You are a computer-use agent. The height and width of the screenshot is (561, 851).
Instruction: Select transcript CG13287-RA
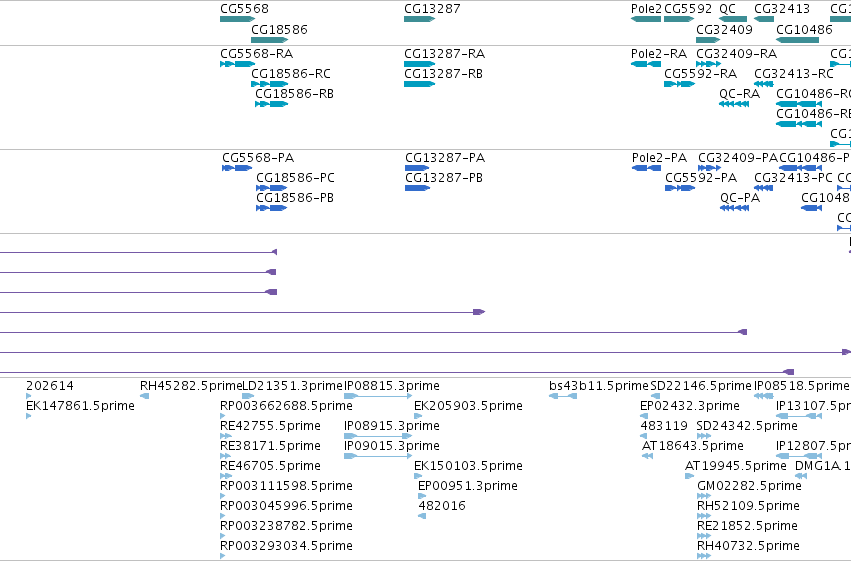(x=444, y=54)
